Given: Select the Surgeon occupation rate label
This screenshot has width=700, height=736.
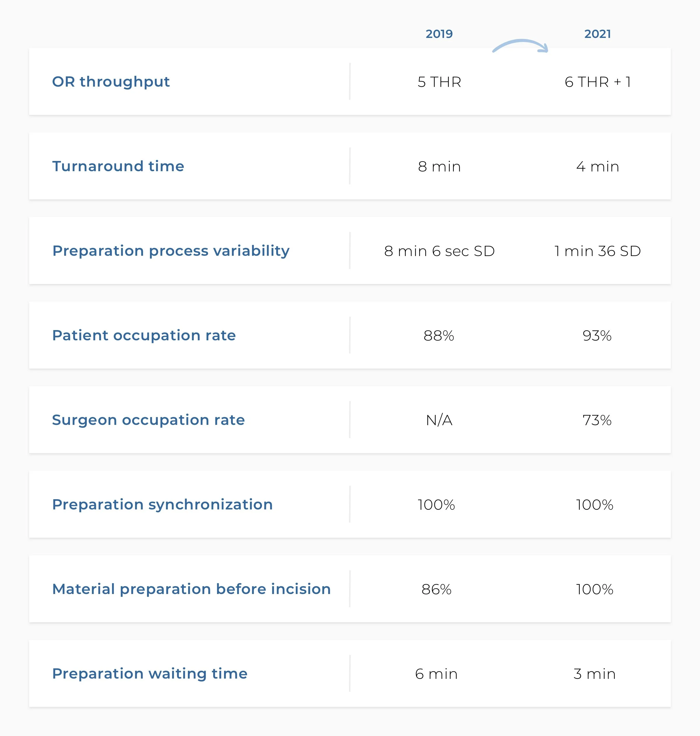Looking at the screenshot, I should (148, 420).
